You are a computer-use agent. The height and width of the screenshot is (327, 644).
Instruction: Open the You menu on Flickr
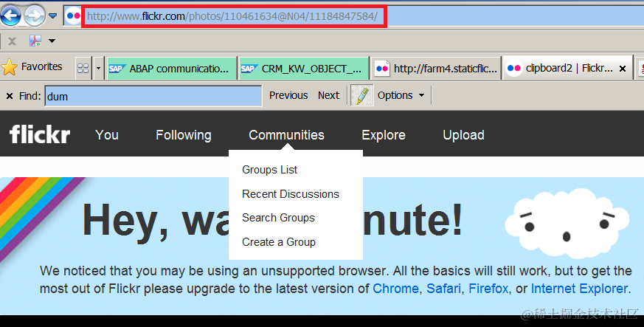coord(107,135)
